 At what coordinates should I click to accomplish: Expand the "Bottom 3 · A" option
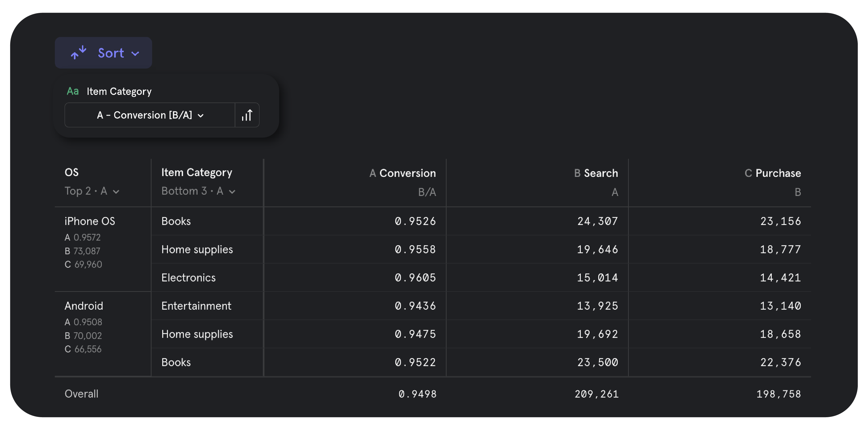pos(198,191)
